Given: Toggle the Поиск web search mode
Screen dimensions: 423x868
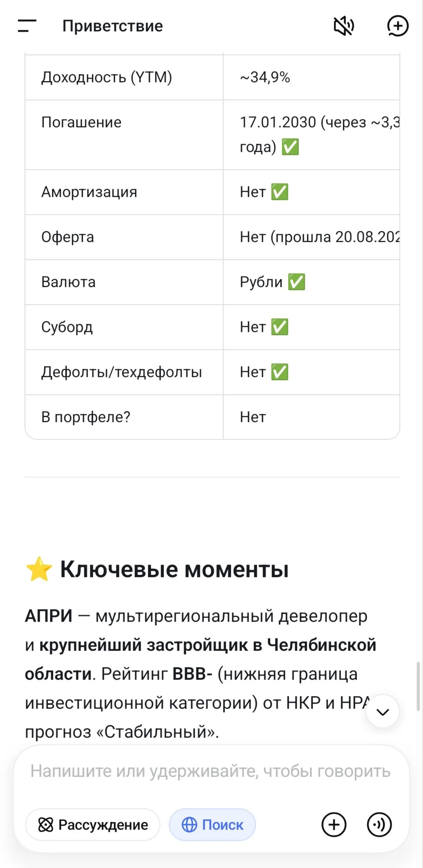Looking at the screenshot, I should 212,825.
